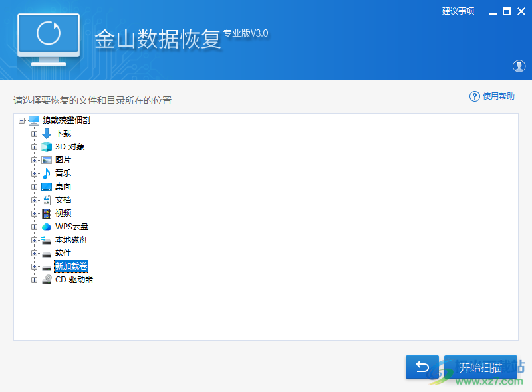The image size is (532, 392).
Task: Expand the 新加载卷 drive node
Action: coord(34,266)
